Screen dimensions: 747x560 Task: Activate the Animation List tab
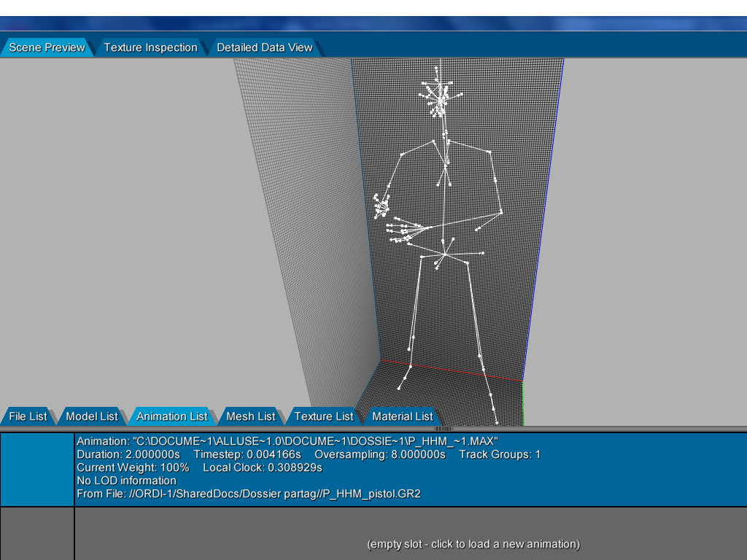(x=172, y=416)
